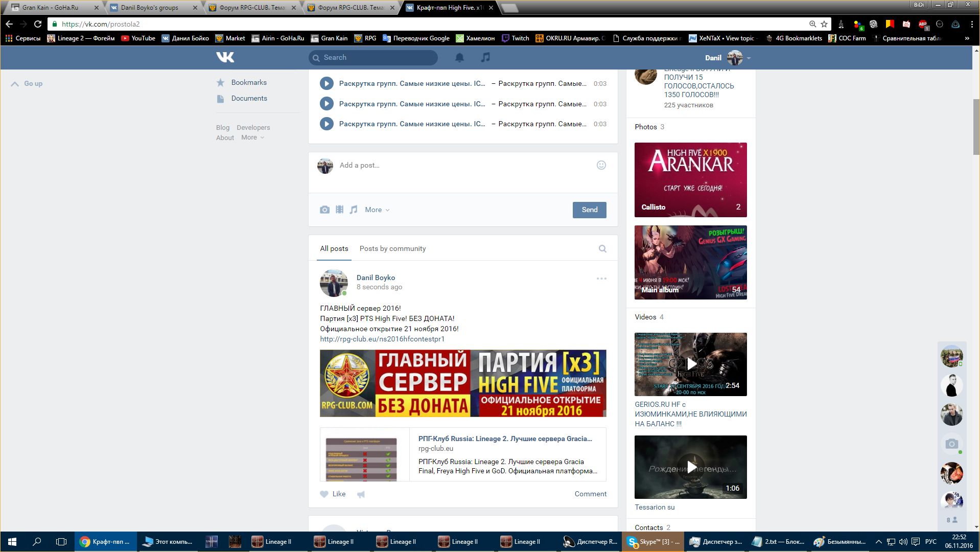The image size is (980, 552).
Task: Open the Videos 4 section heading
Action: click(649, 317)
